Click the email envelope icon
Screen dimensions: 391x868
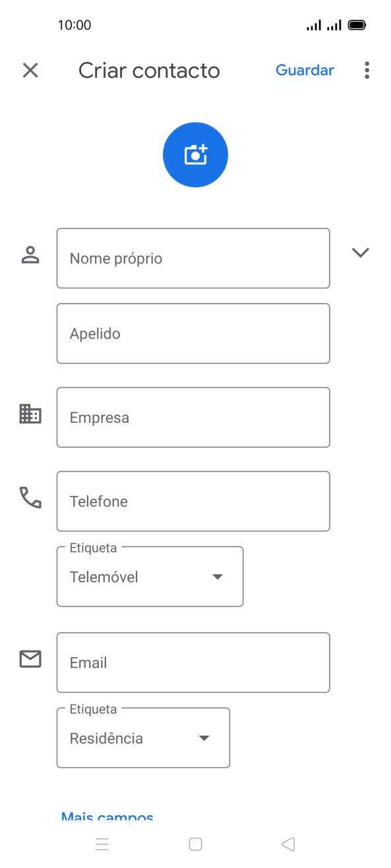[x=30, y=659]
